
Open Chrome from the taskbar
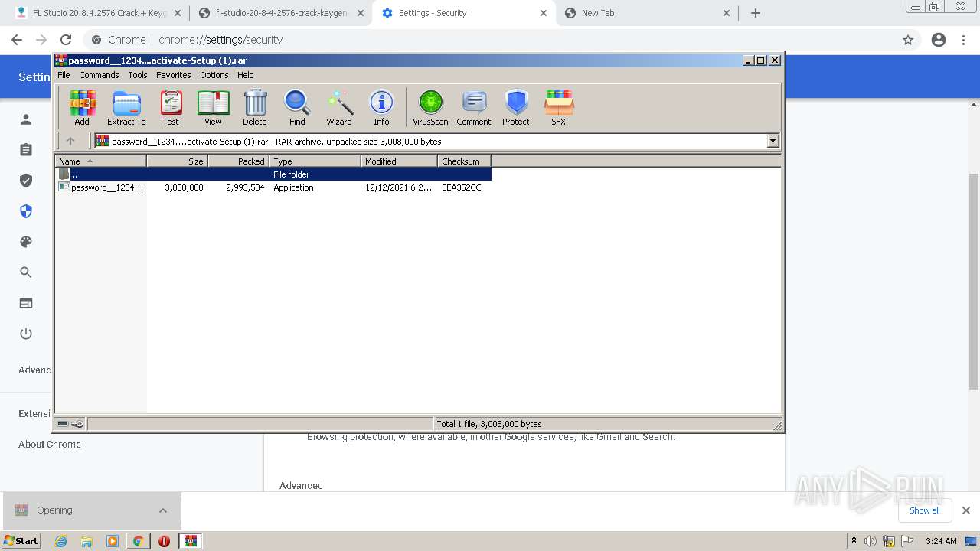tap(138, 541)
